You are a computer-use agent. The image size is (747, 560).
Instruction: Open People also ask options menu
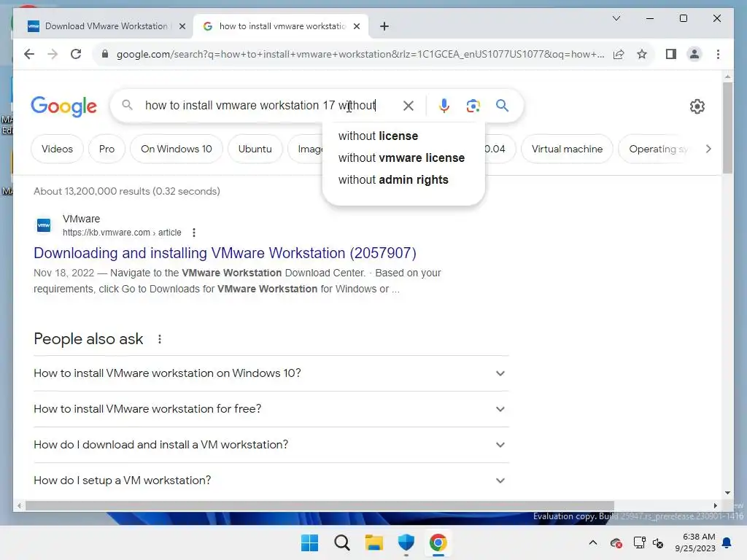coord(160,339)
